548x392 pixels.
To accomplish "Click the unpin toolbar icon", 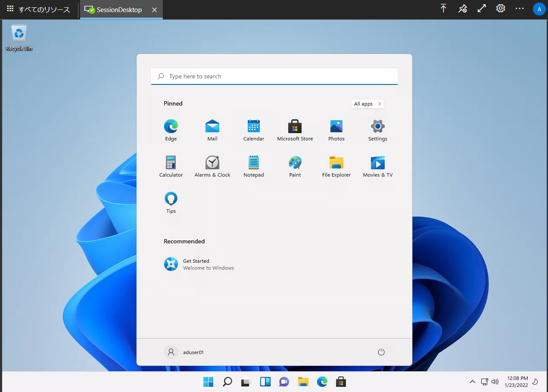I will pos(463,8).
